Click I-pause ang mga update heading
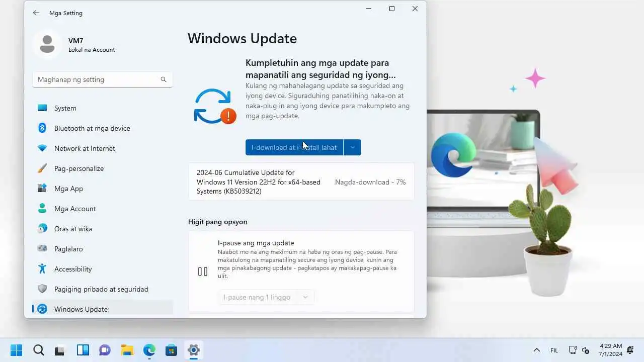 click(256, 243)
